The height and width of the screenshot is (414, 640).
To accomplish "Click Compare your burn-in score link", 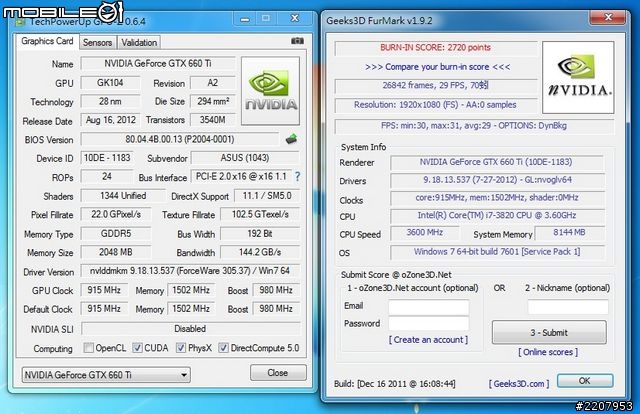I will (x=437, y=67).
